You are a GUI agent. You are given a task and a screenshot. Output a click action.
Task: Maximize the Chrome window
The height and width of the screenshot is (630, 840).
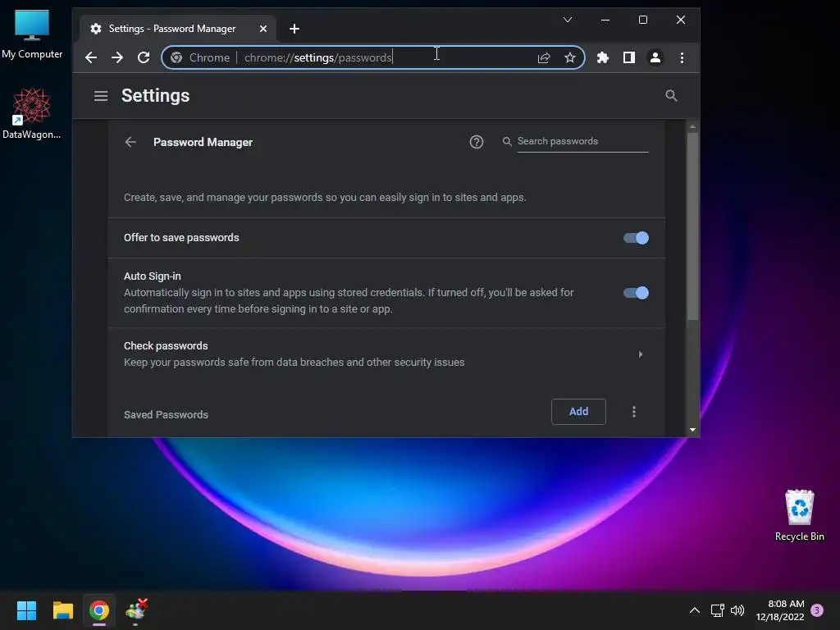point(643,20)
